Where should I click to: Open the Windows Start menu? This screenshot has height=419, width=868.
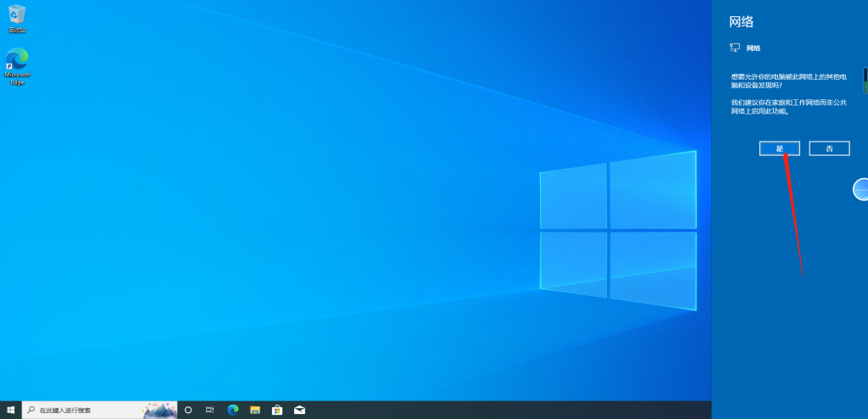coord(10,411)
